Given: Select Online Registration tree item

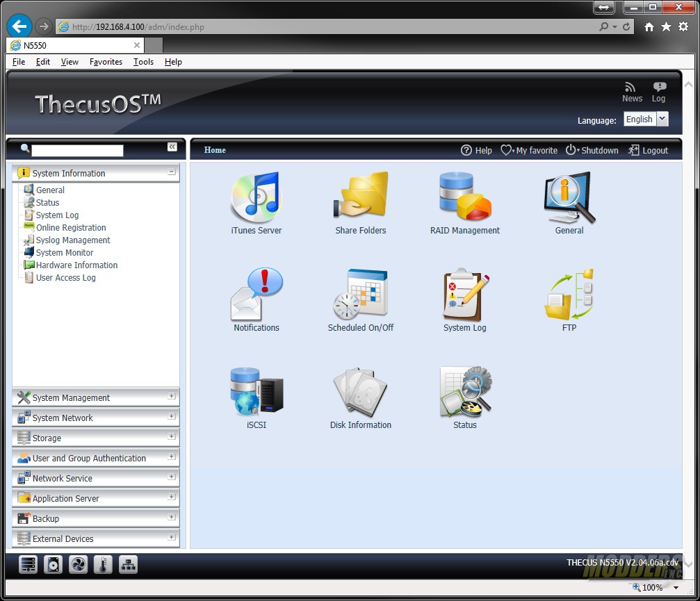Looking at the screenshot, I should (71, 228).
